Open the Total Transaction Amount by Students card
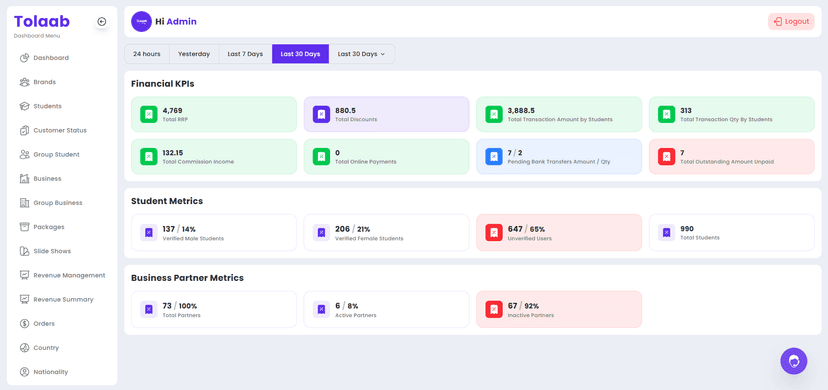This screenshot has height=390, width=828. [559, 115]
